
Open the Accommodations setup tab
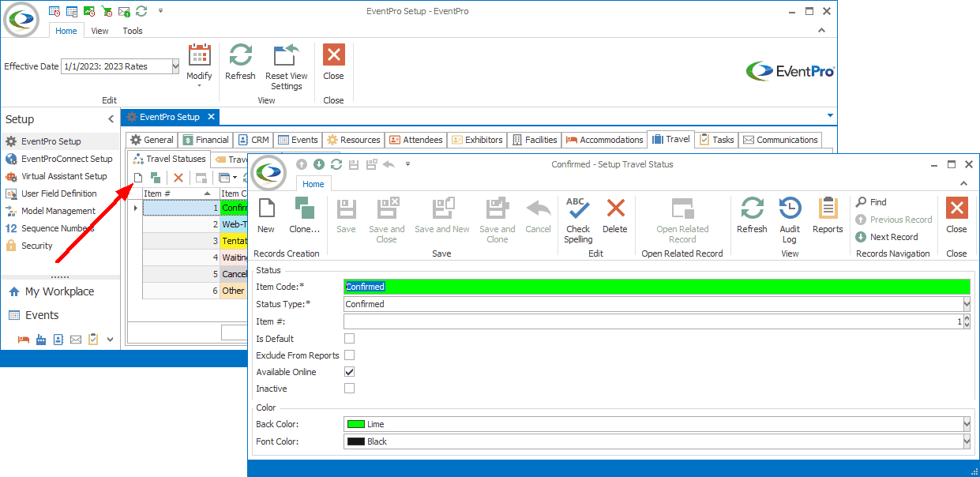tap(604, 140)
